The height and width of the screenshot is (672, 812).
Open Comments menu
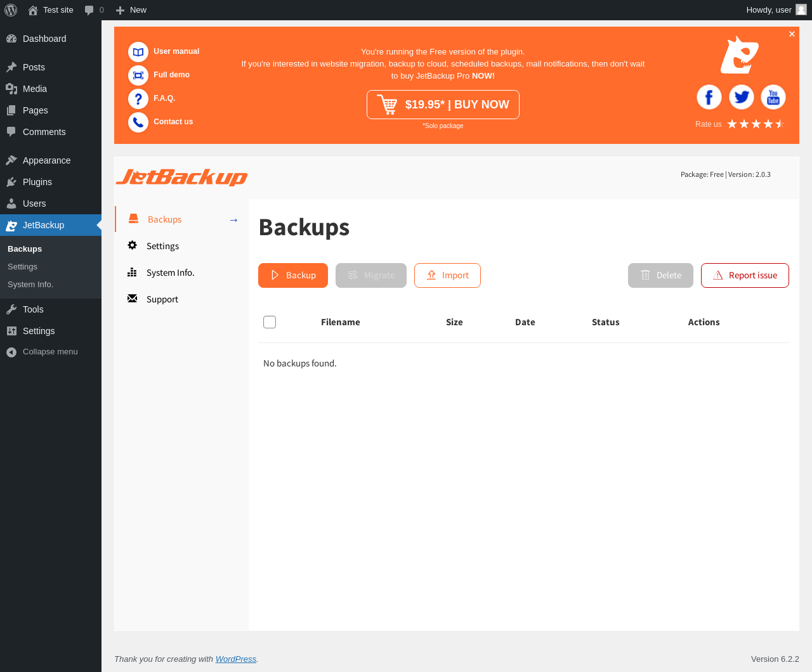[51, 132]
